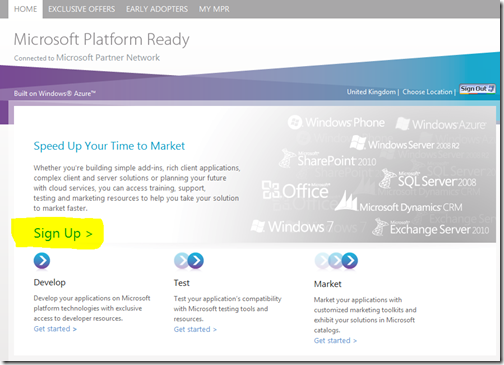Open the EARLY ADOPTERS tab
The image size is (504, 365).
157,9
